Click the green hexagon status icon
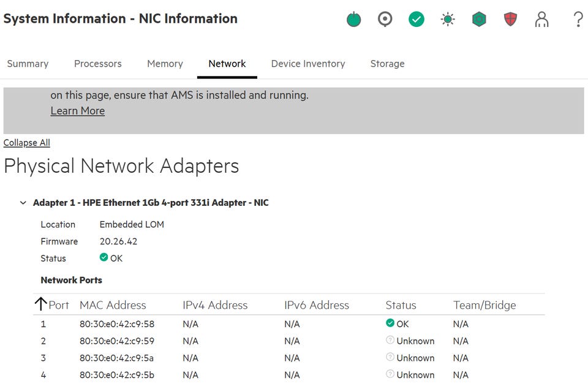 point(479,20)
